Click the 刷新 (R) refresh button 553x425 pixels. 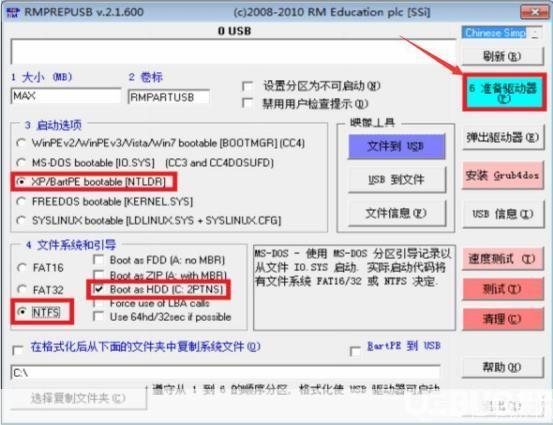coord(502,56)
